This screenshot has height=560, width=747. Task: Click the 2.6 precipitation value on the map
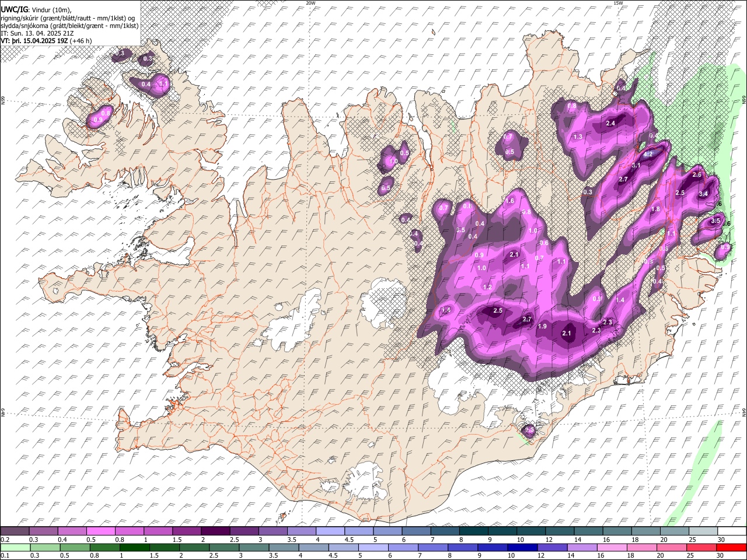click(696, 174)
